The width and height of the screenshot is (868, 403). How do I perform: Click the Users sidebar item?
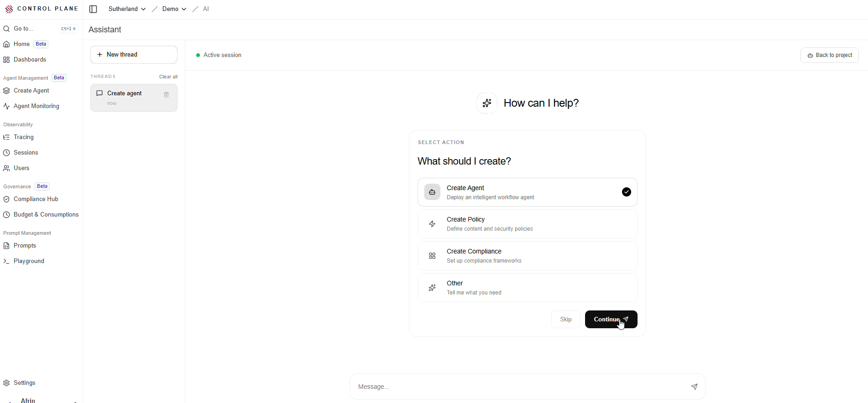pyautogui.click(x=21, y=168)
